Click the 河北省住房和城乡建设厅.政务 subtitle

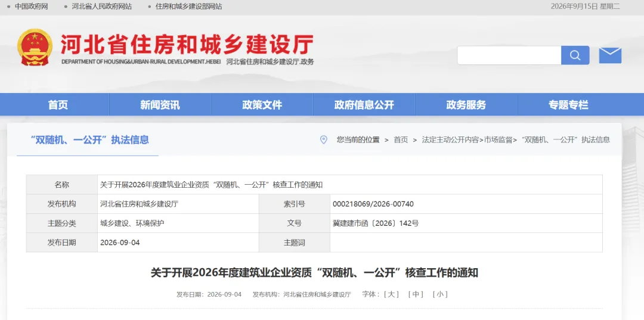[270, 62]
